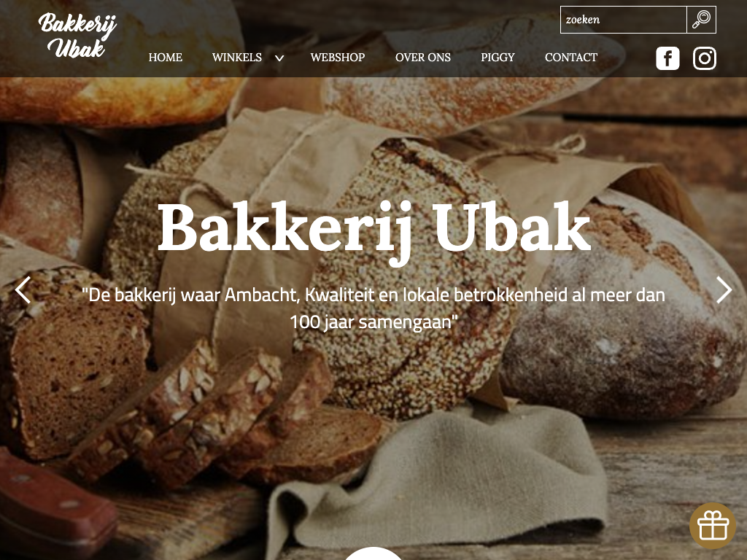747x560 pixels.
Task: Open the Webshop page
Action: pos(337,57)
